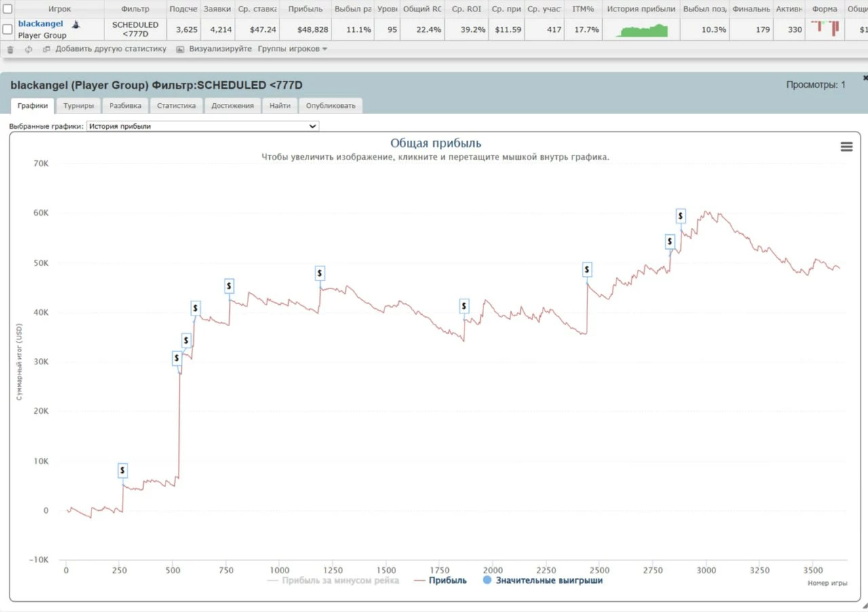Switch to the Турниры tab
The image size is (868, 612).
click(79, 106)
